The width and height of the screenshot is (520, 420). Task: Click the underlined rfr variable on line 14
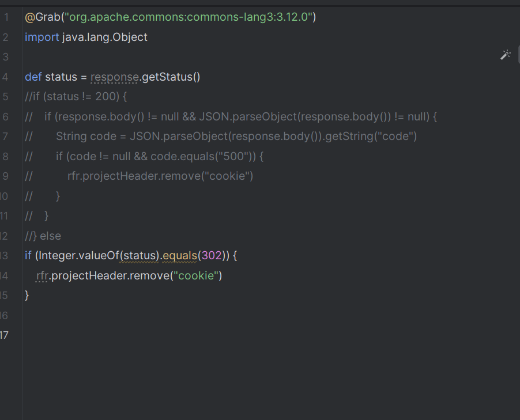(x=42, y=275)
